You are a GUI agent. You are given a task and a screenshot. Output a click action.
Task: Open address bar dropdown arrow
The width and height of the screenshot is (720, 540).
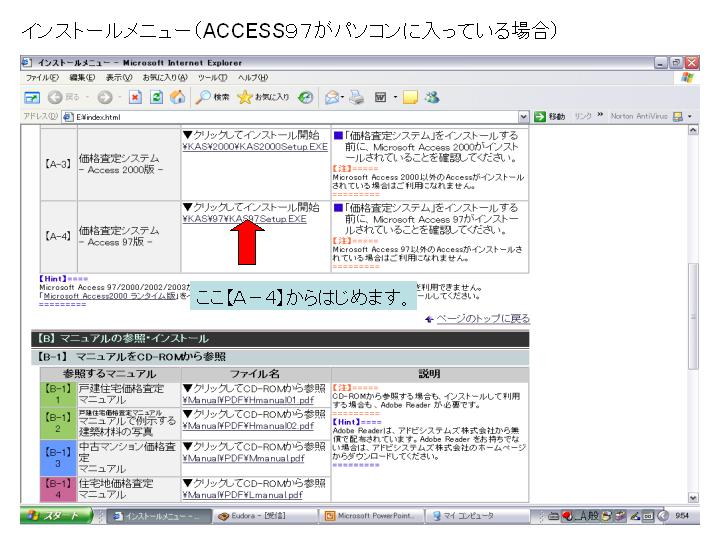pyautogui.click(x=523, y=117)
